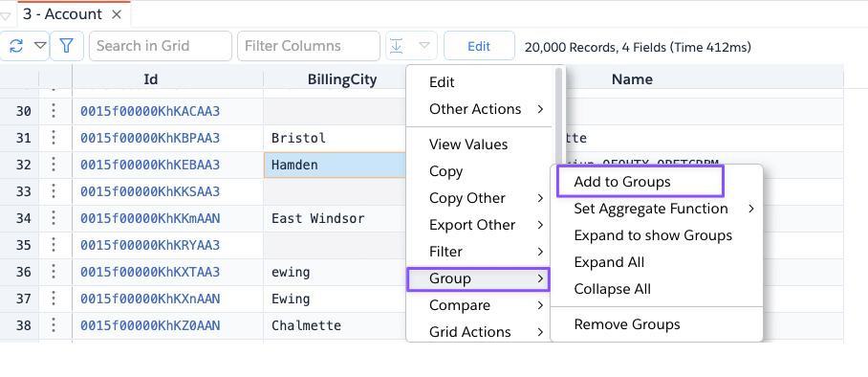The height and width of the screenshot is (377, 868).
Task: Open the tab list triangle left of Account tab
Action: [6, 16]
